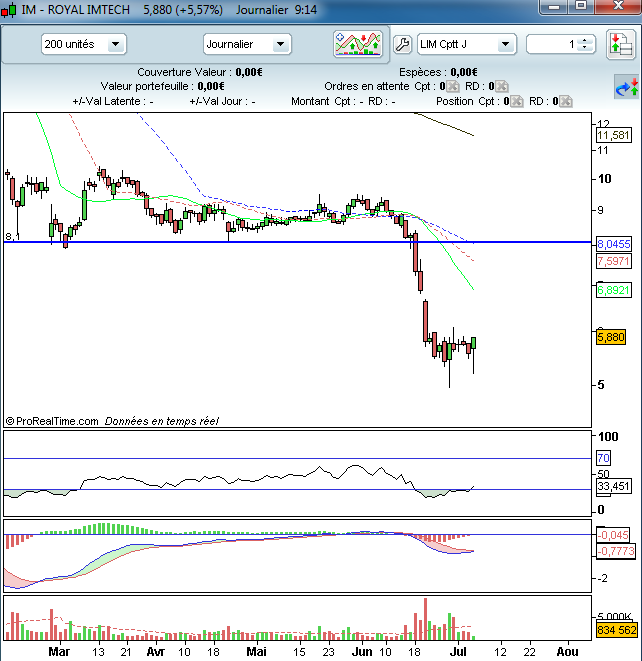
Task: Open the indicators and trading systems icon
Action: click(x=358, y=44)
